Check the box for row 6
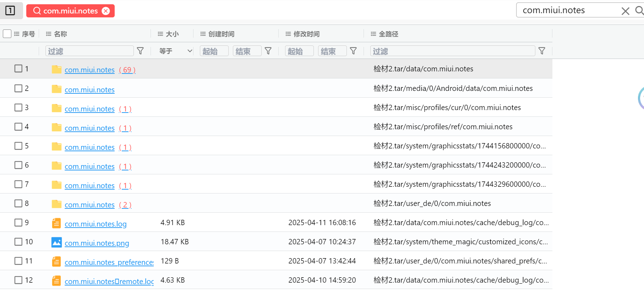The width and height of the screenshot is (644, 305). 18,165
